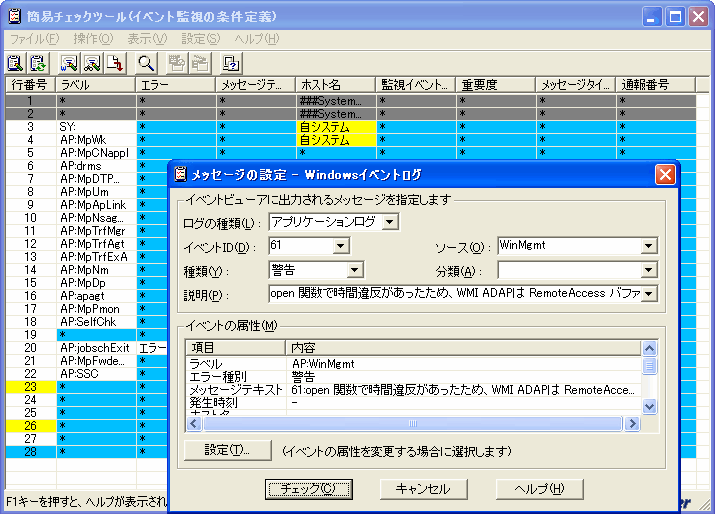Click the 説明 description text field
This screenshot has width=715, height=514.
click(454, 294)
